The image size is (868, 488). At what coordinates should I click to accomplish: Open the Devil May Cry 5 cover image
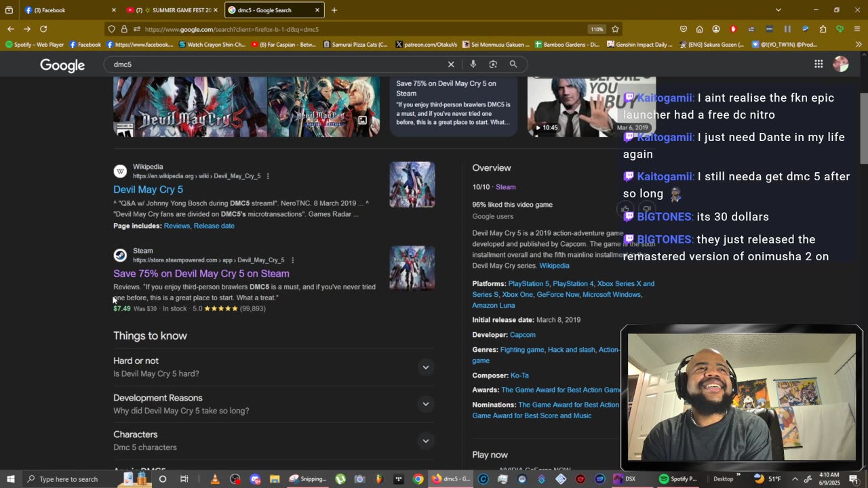190,107
